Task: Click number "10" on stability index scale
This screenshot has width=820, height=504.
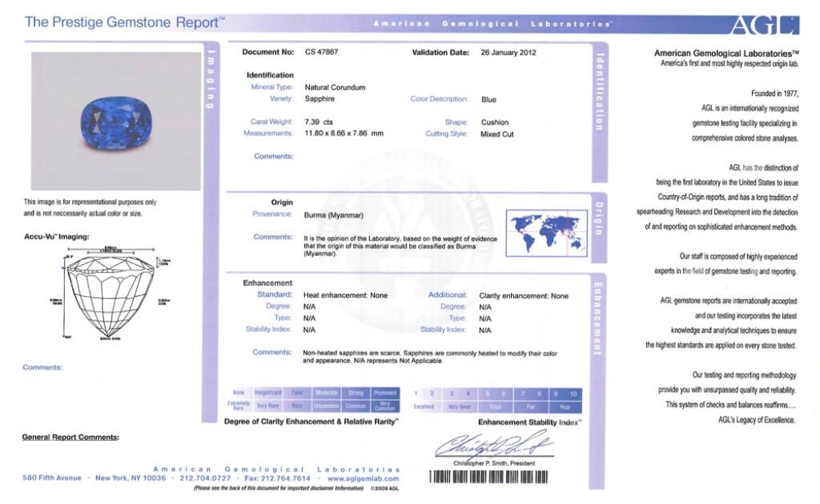Action: [x=573, y=394]
